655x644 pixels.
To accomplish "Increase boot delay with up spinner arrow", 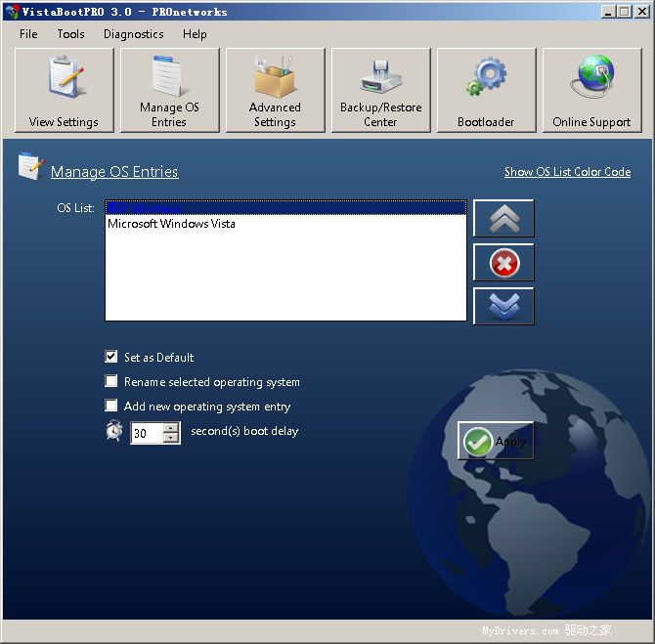I will tap(171, 428).
